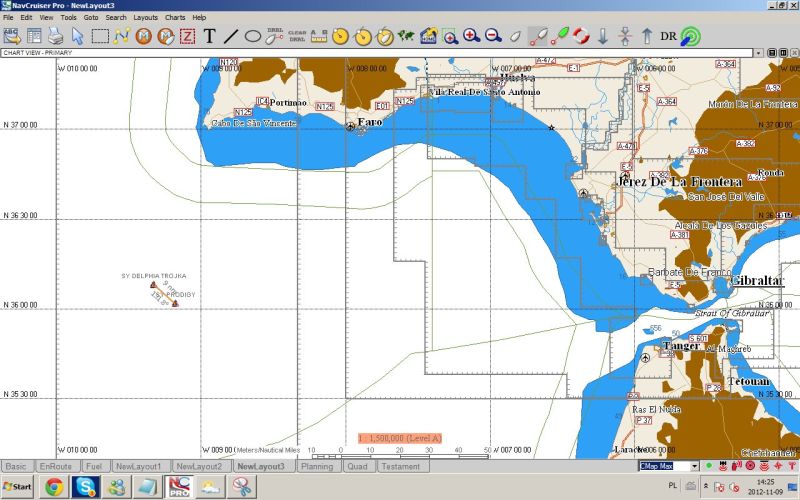Image resolution: width=800 pixels, height=500 pixels.
Task: Click the zoom in magnifier
Action: click(x=471, y=36)
